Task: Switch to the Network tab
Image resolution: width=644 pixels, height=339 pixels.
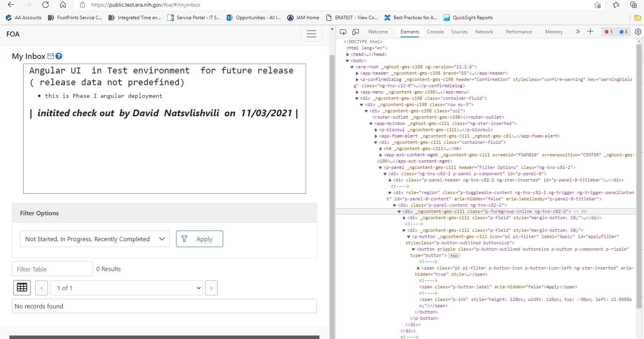Action: [484, 32]
